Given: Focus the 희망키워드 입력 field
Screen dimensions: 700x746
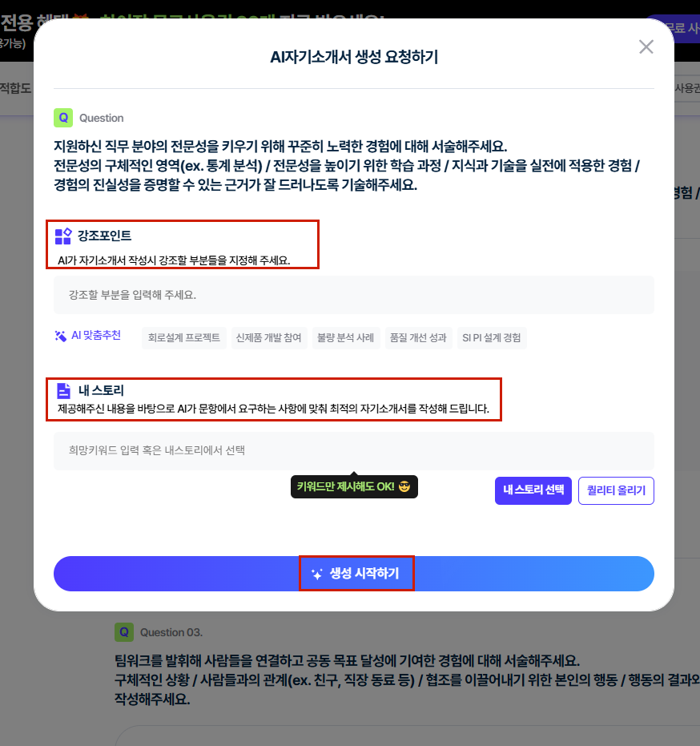Looking at the screenshot, I should [x=354, y=450].
